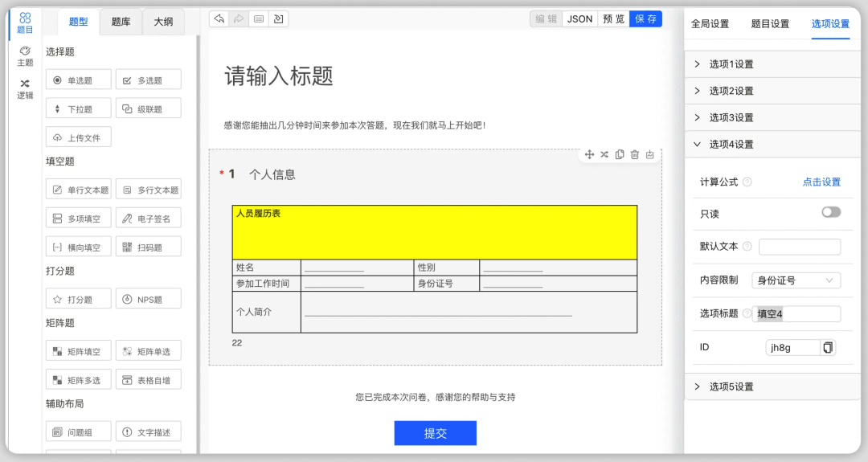The image size is (868, 462).
Task: Add a 矩阵多选 question
Action: coord(79,380)
